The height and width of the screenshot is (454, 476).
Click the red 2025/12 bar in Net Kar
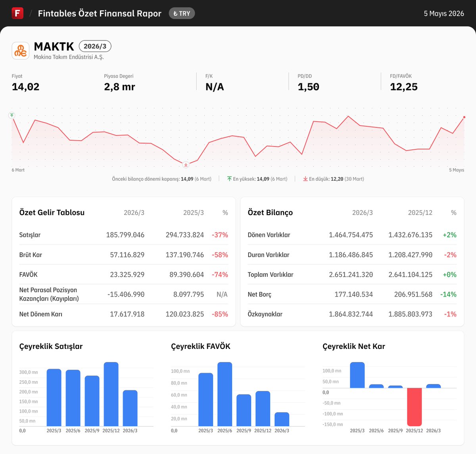[415, 407]
